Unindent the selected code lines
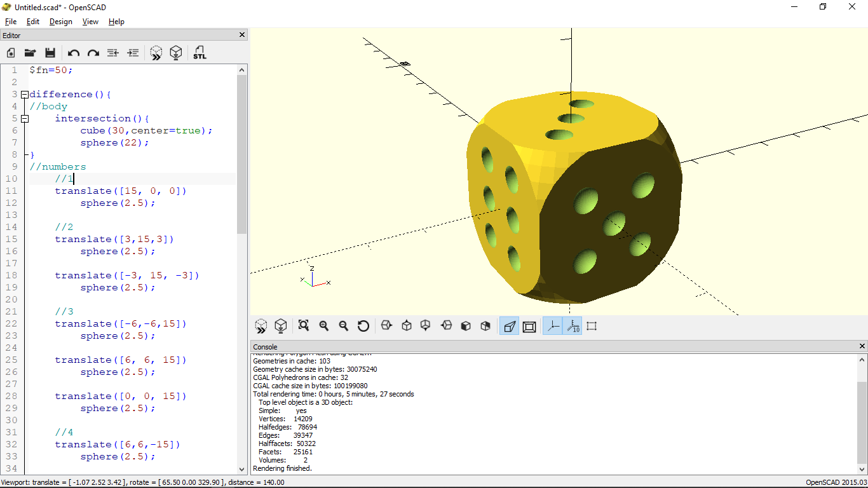The height and width of the screenshot is (488, 868). click(113, 53)
